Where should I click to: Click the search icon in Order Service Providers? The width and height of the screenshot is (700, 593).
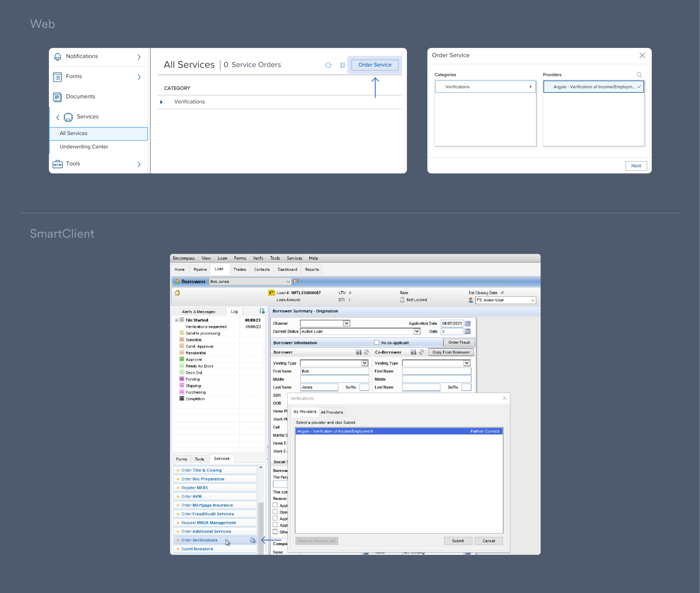point(639,74)
